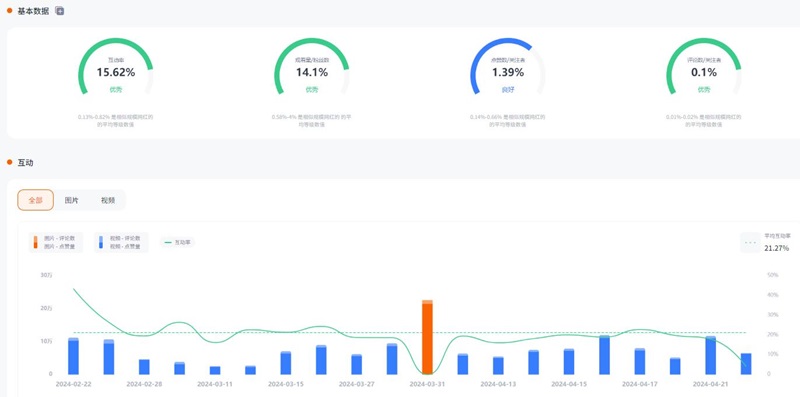This screenshot has height=397, width=800.
Task: Select the 全部 tab
Action: 36,200
